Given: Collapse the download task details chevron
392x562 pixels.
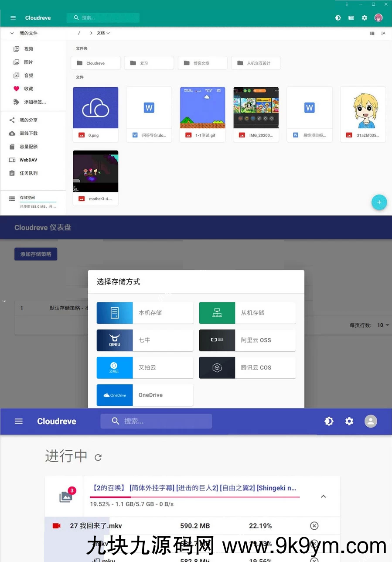Looking at the screenshot, I should [323, 496].
